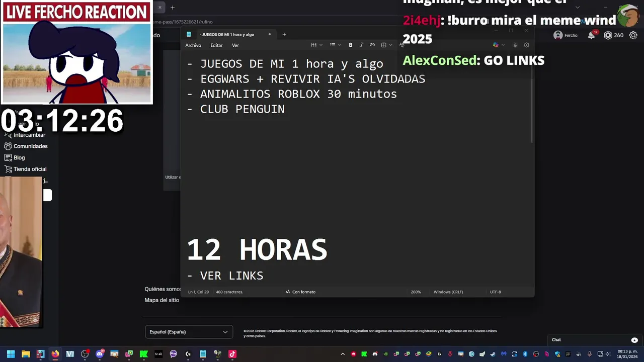This screenshot has width=644, height=362.
Task: Add a new Notepad tab
Action: [x=284, y=35]
